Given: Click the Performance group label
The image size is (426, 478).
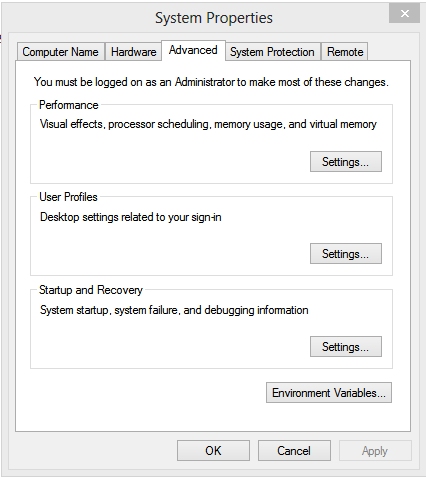Looking at the screenshot, I should coord(69,105).
